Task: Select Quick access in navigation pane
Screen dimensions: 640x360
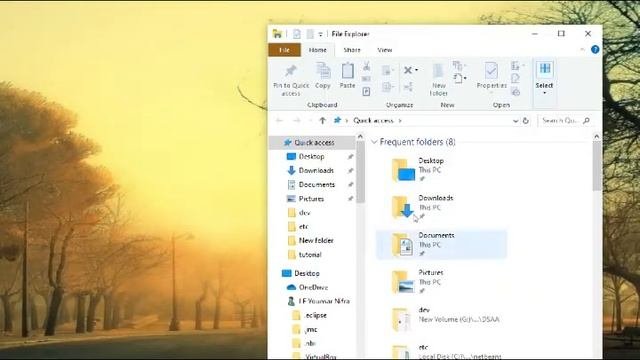Action: coord(312,142)
